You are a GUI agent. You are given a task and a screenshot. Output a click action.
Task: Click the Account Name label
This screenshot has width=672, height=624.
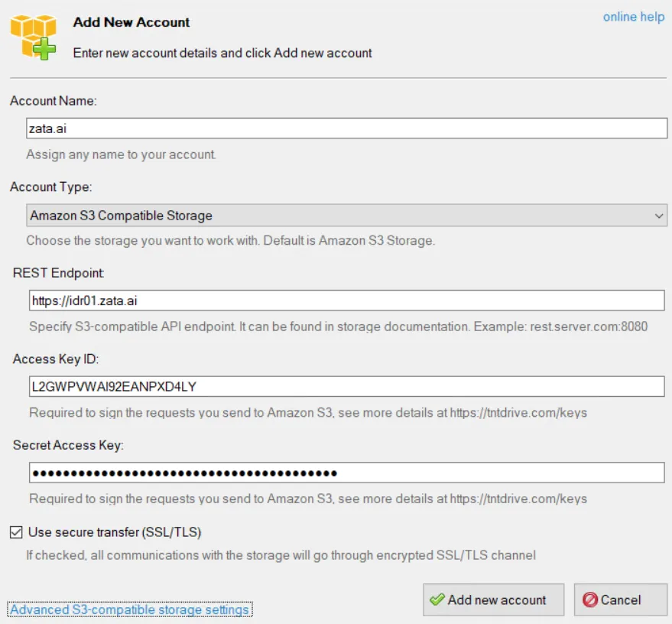tap(54, 101)
